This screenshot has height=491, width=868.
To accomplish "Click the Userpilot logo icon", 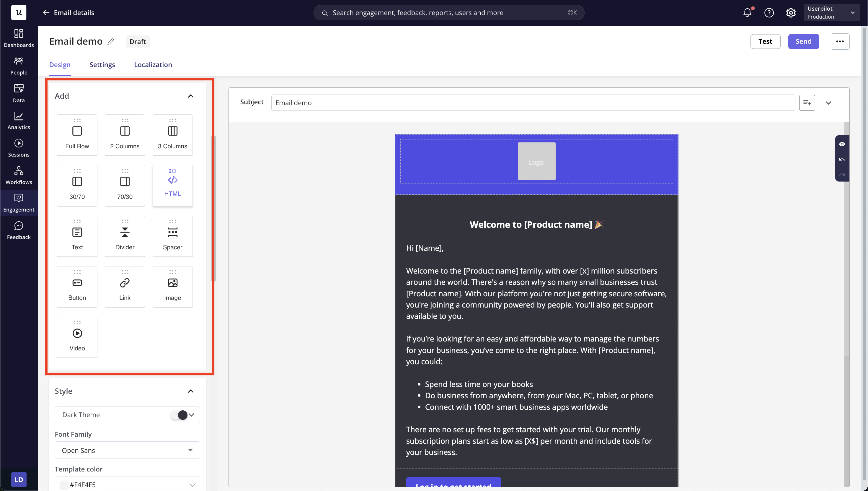I will [19, 13].
